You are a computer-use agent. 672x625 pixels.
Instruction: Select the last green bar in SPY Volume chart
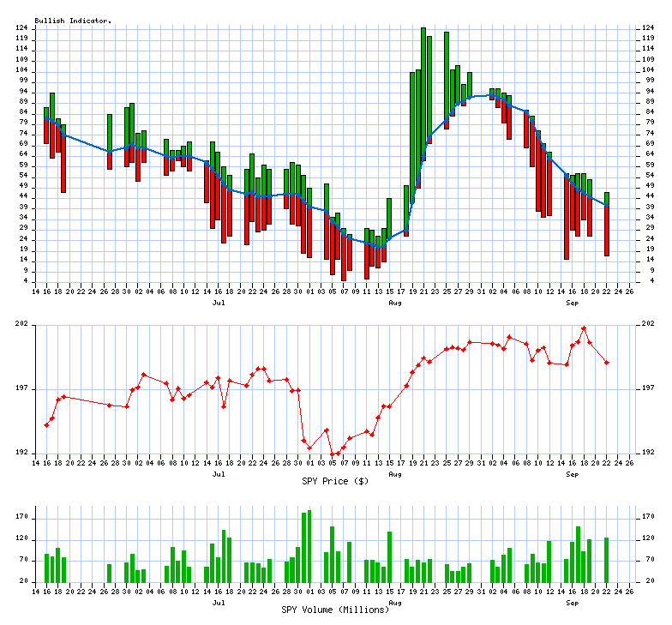point(606,559)
